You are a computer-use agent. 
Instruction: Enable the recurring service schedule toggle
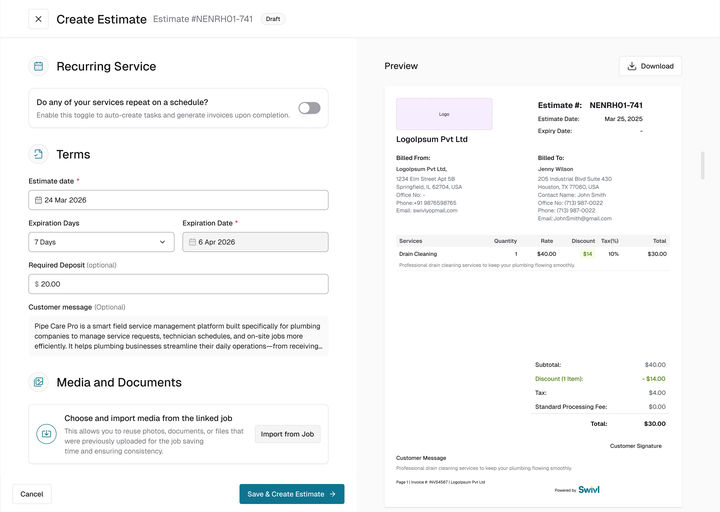(x=309, y=108)
